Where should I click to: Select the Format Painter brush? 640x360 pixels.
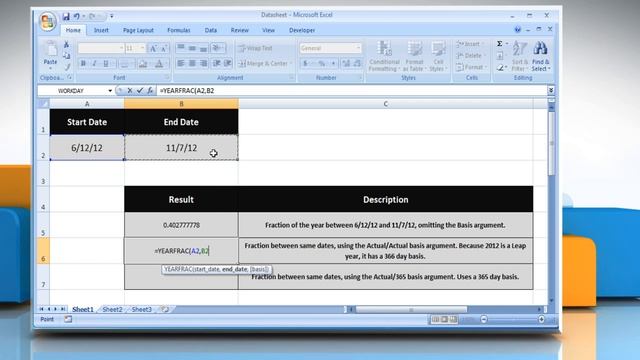click(67, 66)
